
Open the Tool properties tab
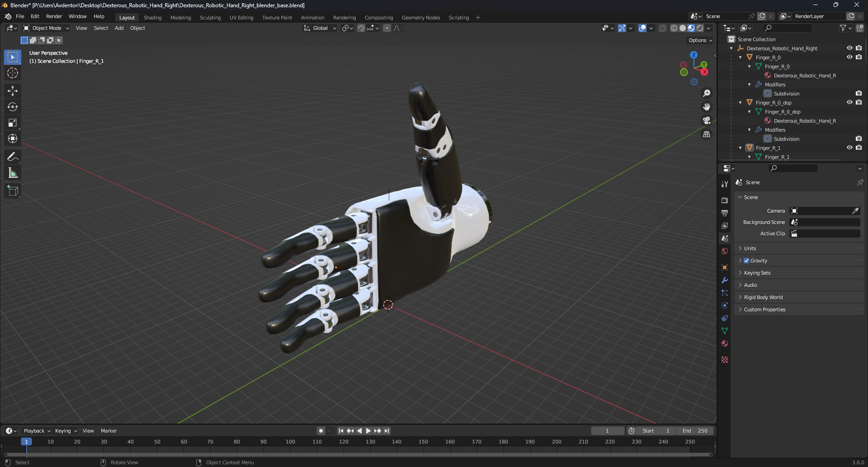(725, 184)
